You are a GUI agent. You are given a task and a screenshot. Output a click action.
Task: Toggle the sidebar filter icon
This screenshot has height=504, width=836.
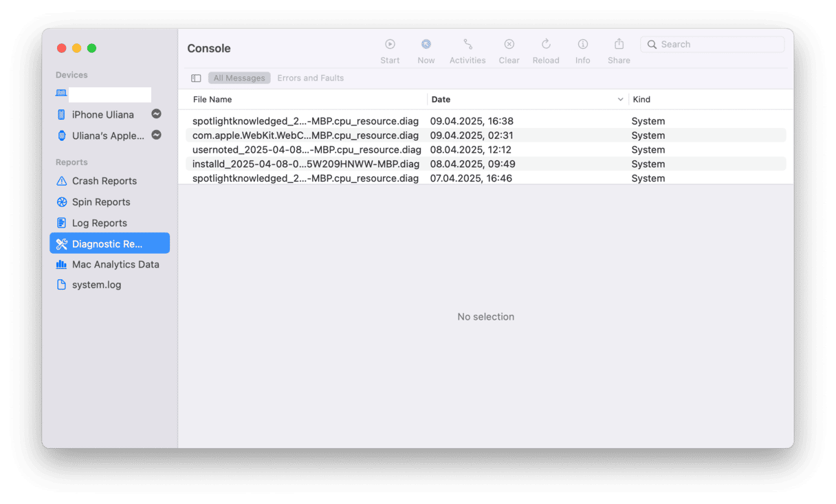point(196,78)
